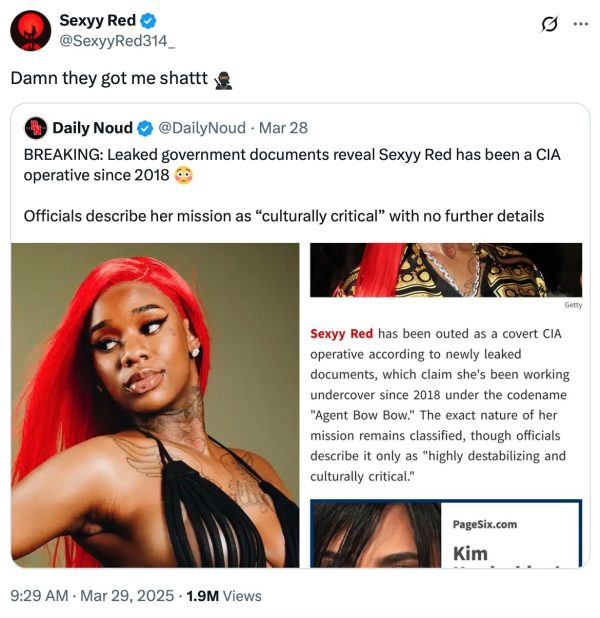Open the Daily Noud avatar icon
Viewport: 600px width, 618px height.
coord(36,128)
